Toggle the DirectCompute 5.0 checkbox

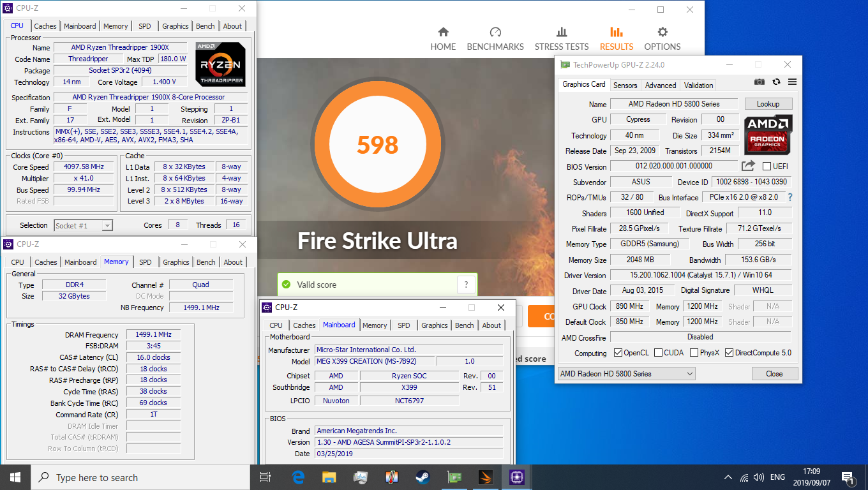pyautogui.click(x=729, y=353)
